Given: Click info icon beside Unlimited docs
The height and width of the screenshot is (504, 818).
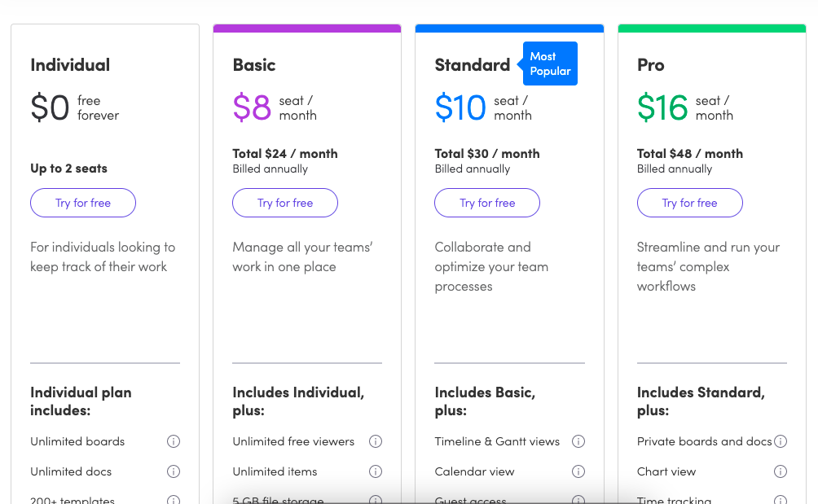Looking at the screenshot, I should click(x=174, y=471).
